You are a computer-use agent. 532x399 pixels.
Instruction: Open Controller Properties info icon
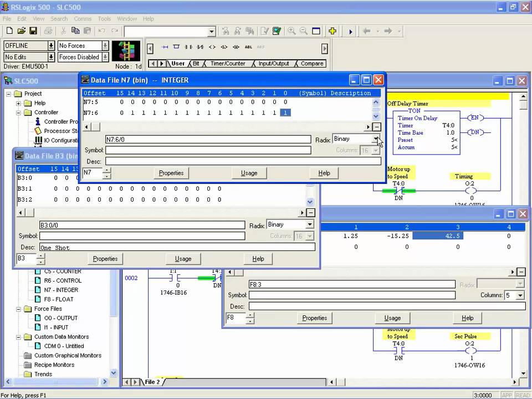[38, 121]
